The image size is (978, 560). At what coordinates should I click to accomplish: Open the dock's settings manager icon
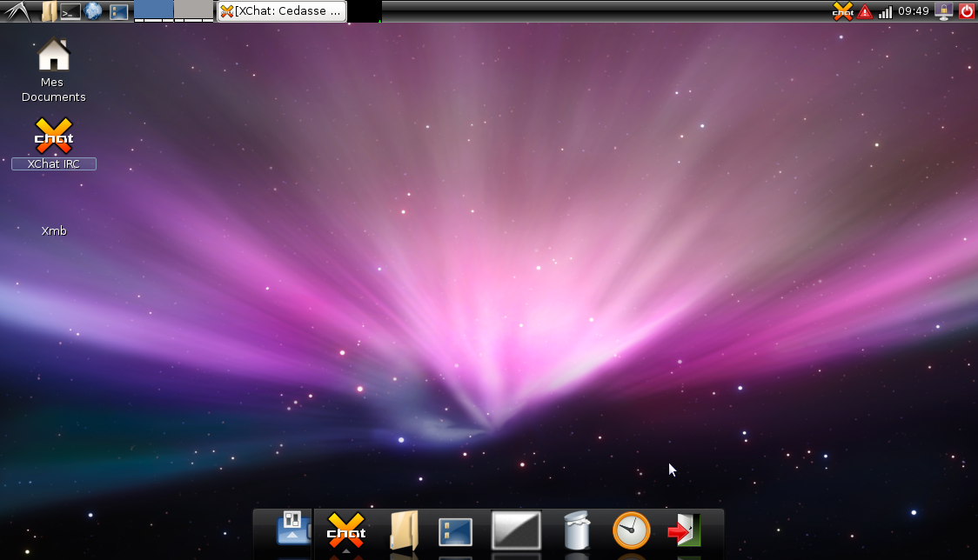[x=292, y=529]
